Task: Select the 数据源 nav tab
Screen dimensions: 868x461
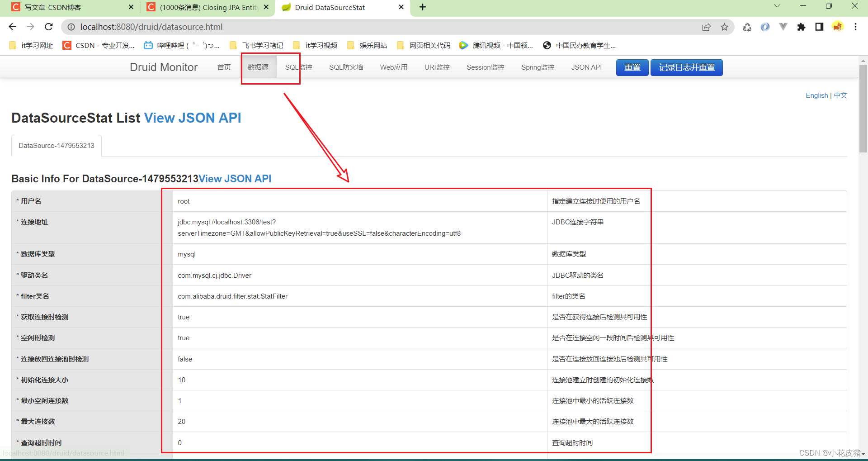Action: [x=258, y=67]
